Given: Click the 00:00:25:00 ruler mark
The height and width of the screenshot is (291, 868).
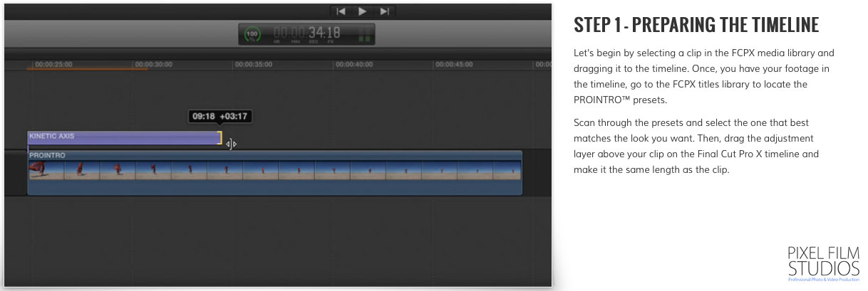Looking at the screenshot, I should pos(53,64).
